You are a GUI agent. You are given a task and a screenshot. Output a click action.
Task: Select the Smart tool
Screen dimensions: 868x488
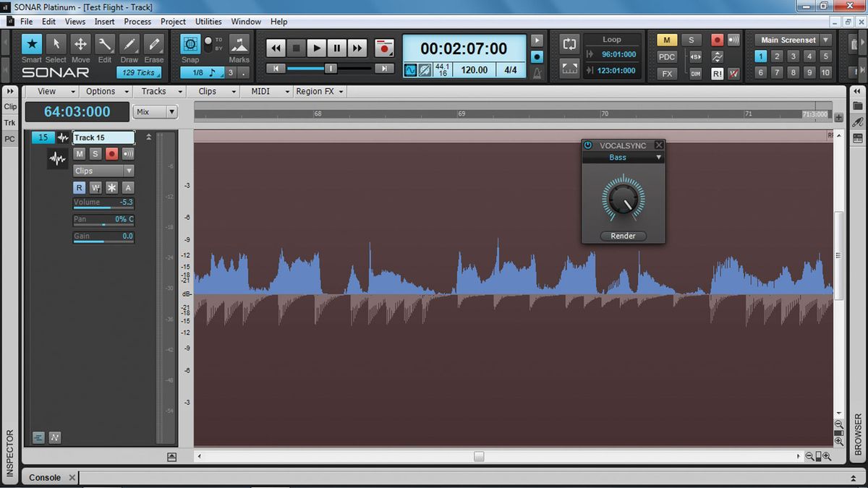(x=32, y=45)
